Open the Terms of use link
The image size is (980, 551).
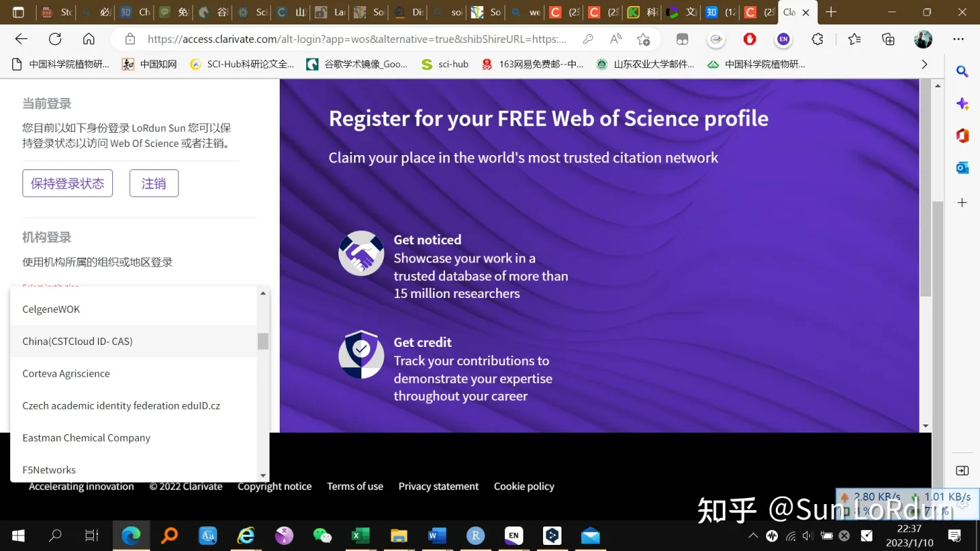tap(355, 486)
